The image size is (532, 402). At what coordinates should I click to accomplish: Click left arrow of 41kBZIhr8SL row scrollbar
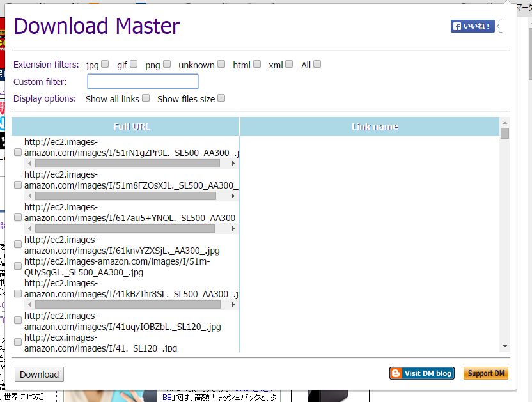pos(29,305)
